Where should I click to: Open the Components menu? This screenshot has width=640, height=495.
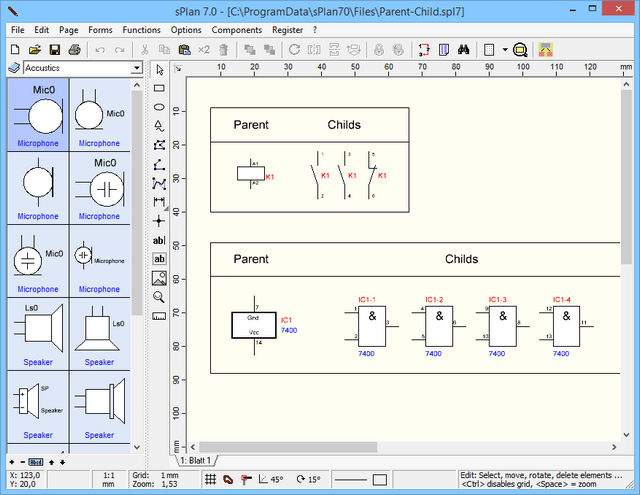click(x=236, y=30)
